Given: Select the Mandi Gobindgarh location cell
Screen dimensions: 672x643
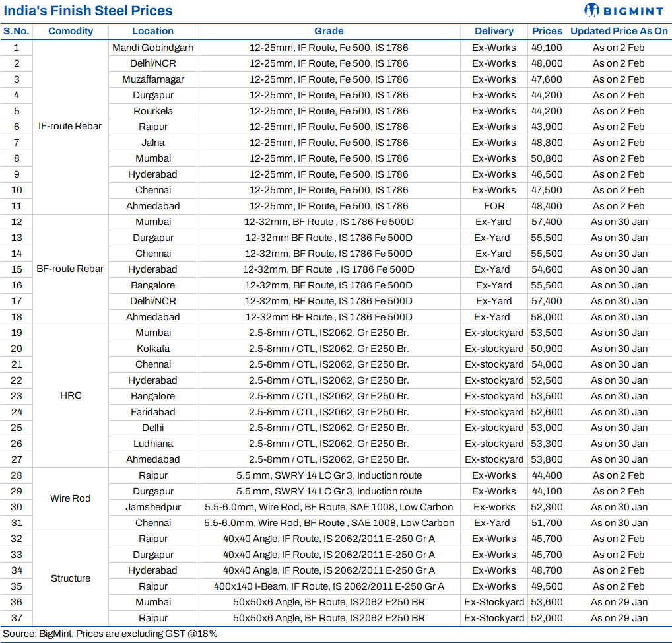Looking at the screenshot, I should point(152,48).
